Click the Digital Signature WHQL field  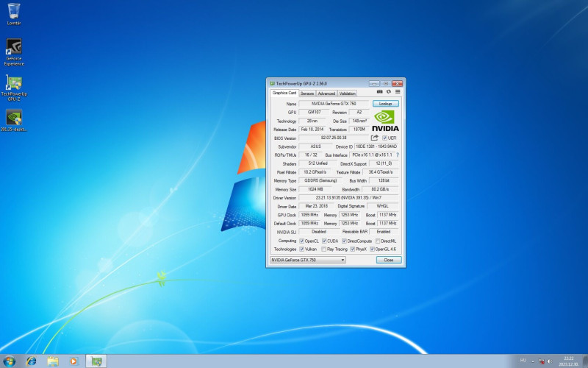(x=382, y=206)
